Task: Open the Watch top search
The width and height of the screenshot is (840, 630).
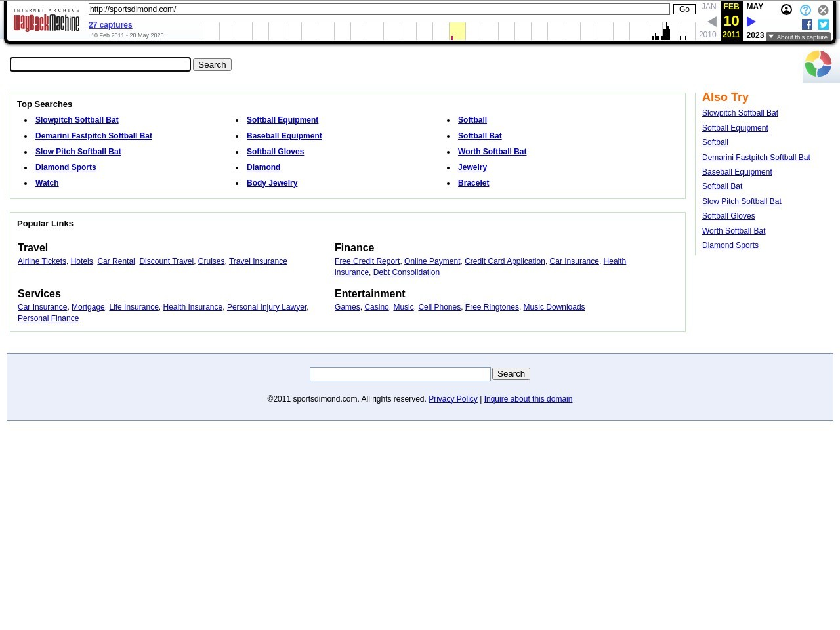Action: 47,183
